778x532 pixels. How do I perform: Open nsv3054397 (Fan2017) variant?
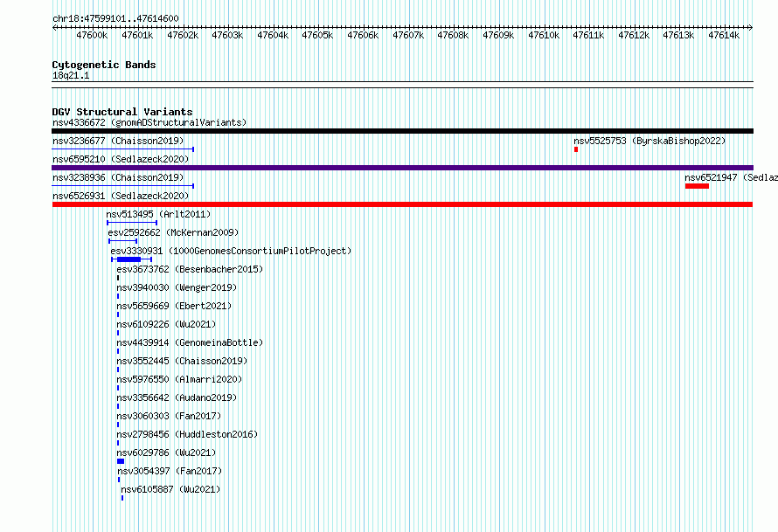pos(170,471)
